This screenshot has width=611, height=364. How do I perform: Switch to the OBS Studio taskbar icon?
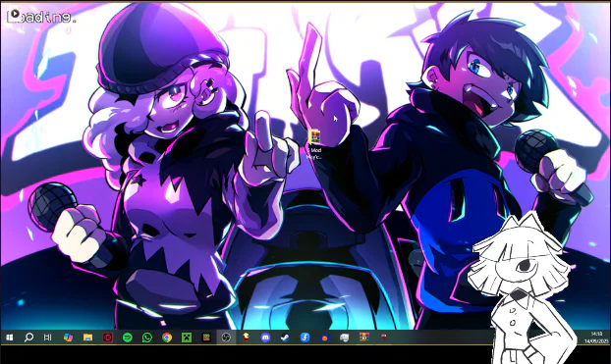tap(226, 338)
